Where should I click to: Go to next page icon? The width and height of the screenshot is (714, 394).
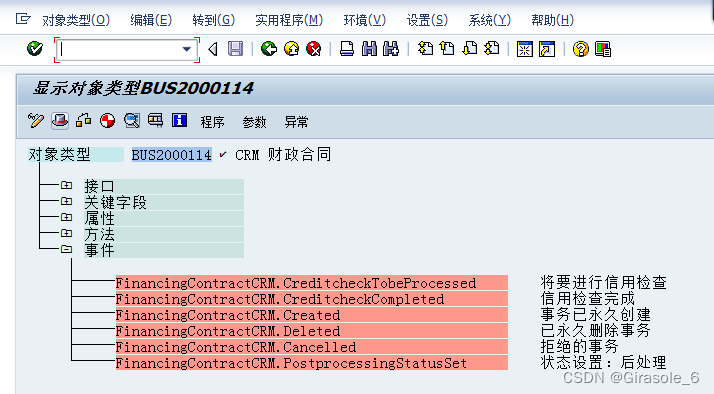click(x=469, y=48)
